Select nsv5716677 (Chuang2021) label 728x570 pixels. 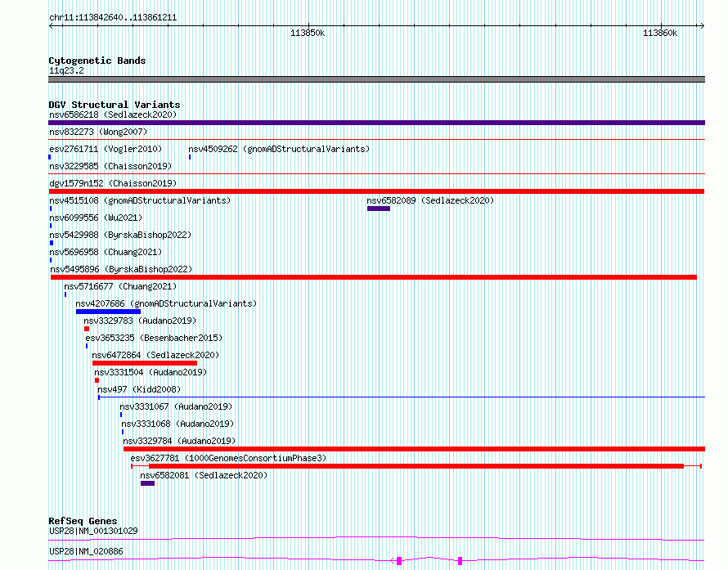120,286
